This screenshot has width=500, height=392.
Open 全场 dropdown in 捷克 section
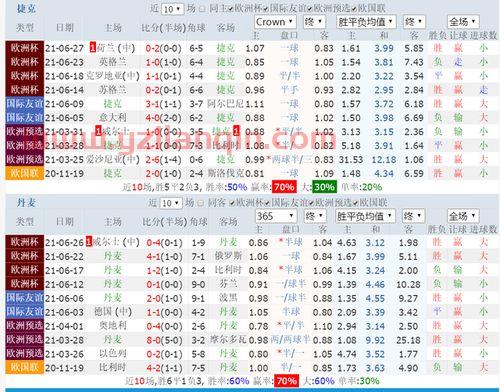click(x=463, y=22)
